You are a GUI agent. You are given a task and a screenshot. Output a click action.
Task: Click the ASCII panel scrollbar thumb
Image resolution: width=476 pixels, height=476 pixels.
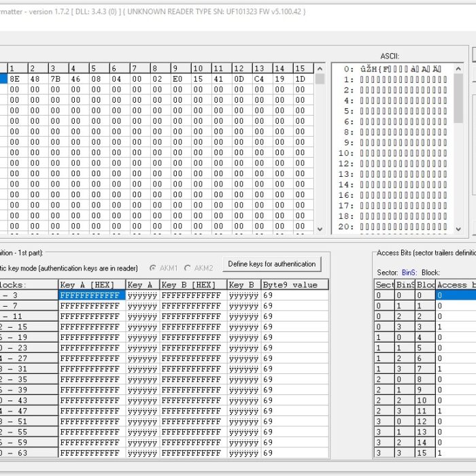[458, 99]
